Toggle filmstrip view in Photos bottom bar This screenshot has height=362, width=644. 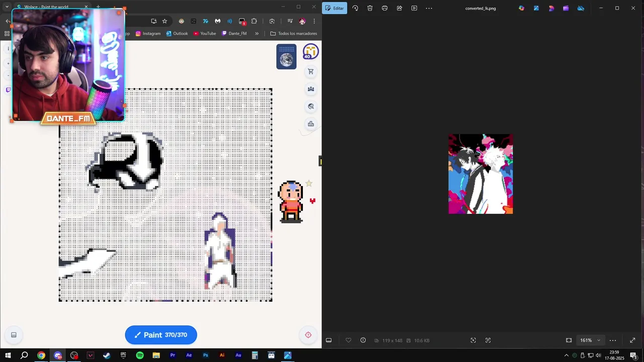tap(329, 340)
